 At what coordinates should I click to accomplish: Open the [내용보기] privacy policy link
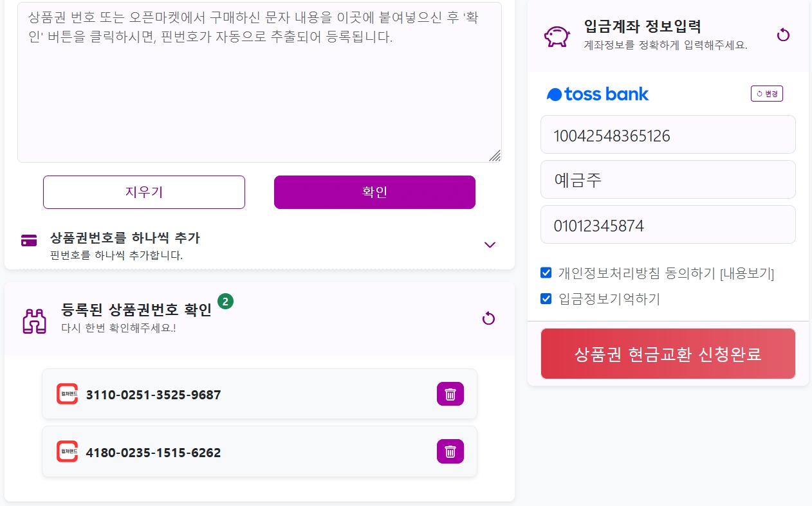pyautogui.click(x=747, y=273)
